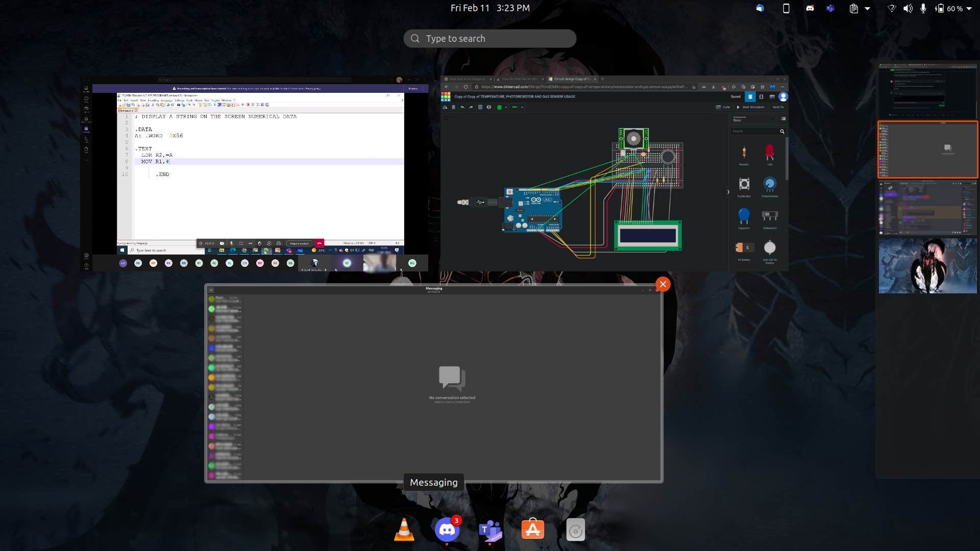Select the Potentiometer component
The height and width of the screenshot is (551, 980).
pyautogui.click(x=770, y=183)
